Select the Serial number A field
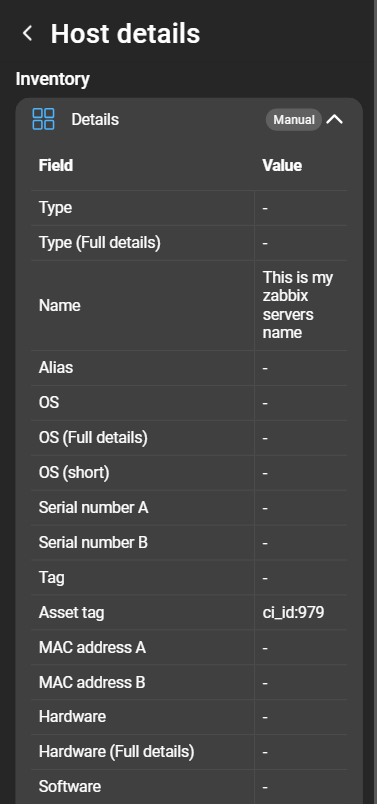Image resolution: width=377 pixels, height=804 pixels. (x=93, y=508)
